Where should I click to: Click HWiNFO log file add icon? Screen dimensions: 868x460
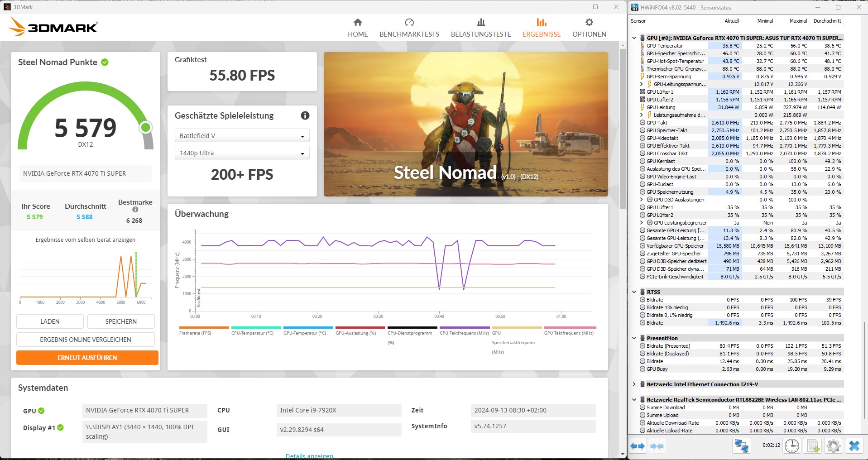(813, 446)
